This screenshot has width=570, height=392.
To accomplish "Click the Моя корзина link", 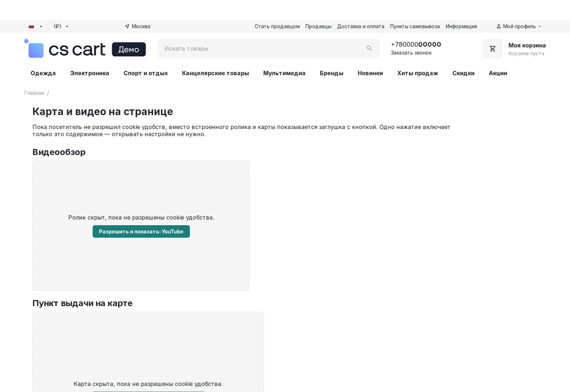I will [527, 46].
